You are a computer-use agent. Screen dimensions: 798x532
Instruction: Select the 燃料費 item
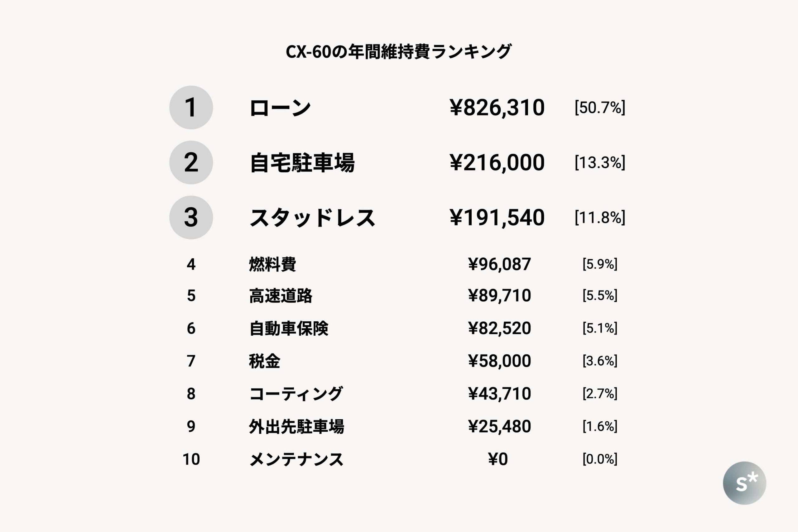click(272, 264)
